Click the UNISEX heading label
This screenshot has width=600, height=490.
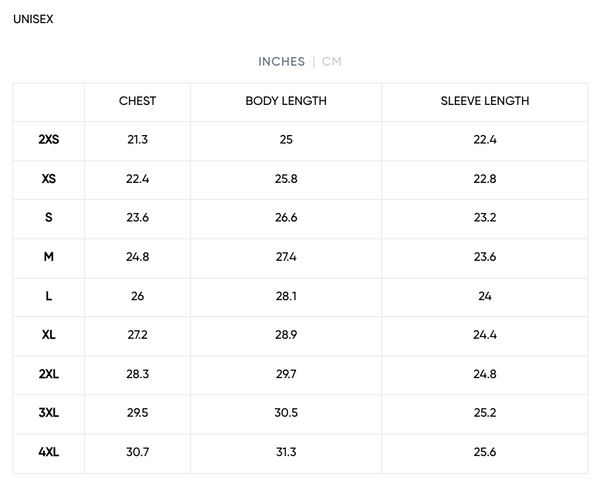(x=34, y=19)
